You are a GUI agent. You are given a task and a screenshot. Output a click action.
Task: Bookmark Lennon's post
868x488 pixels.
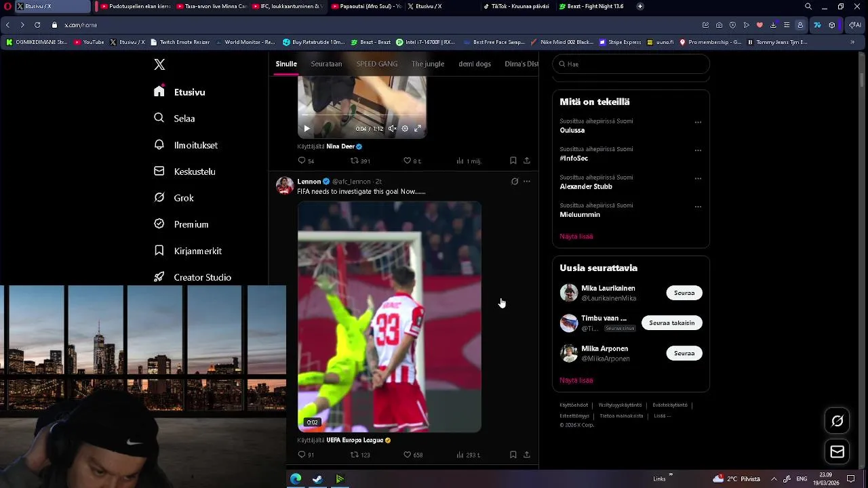(x=513, y=455)
